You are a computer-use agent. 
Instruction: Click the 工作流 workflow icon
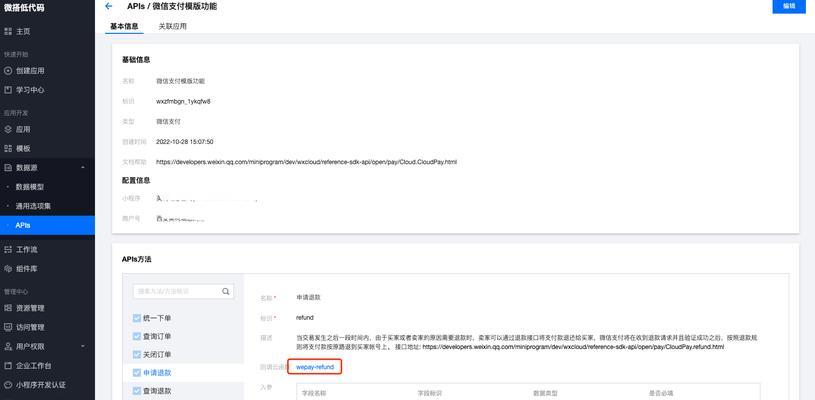coord(8,250)
